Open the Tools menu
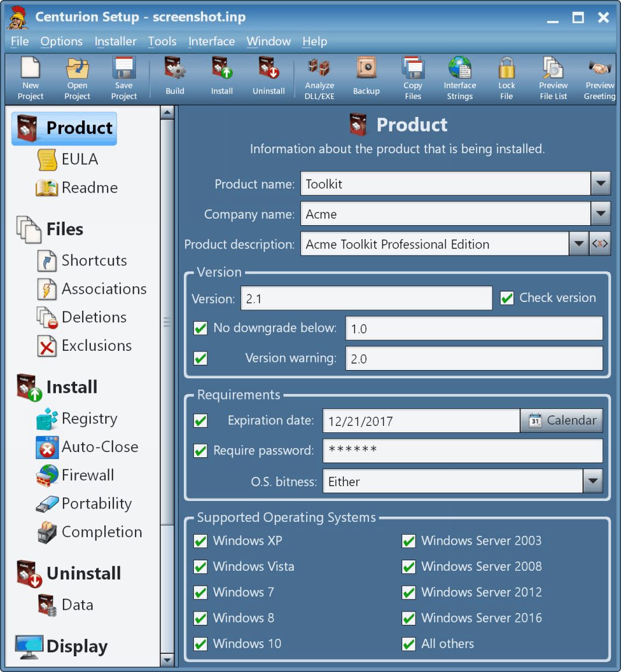Screen dimensions: 621x672 tap(162, 41)
